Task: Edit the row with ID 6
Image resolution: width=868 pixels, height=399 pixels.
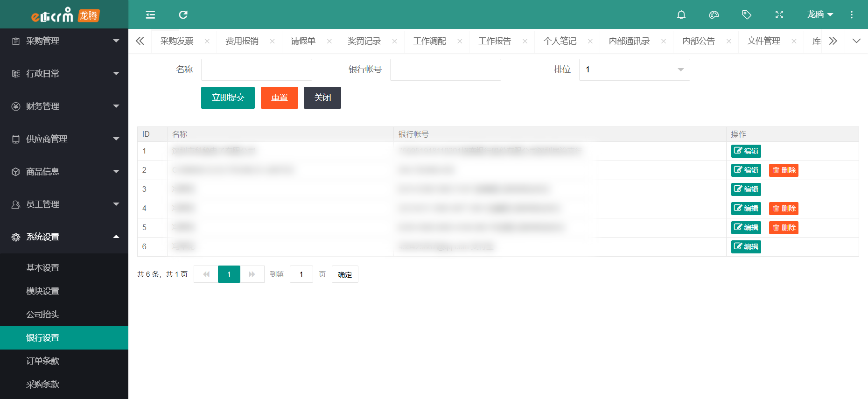Action: pos(746,247)
